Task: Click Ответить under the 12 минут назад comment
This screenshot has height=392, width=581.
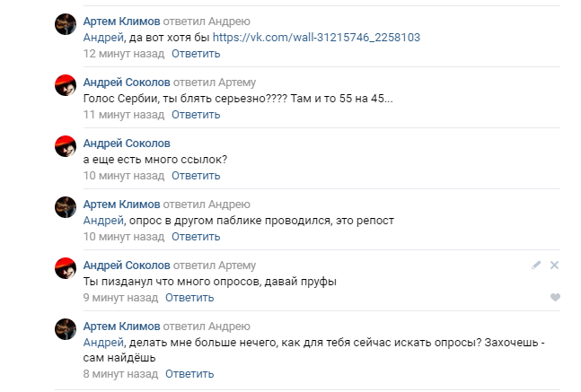Action: 196,53
